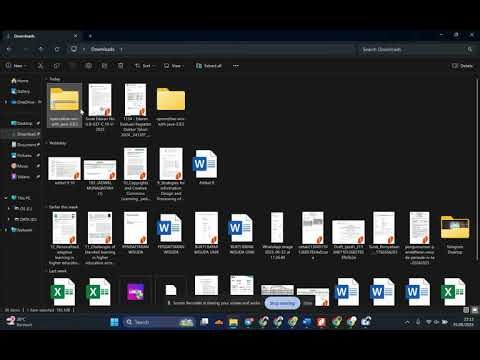Refresh the Downloads folder view
The image size is (480, 360).
(57, 49)
